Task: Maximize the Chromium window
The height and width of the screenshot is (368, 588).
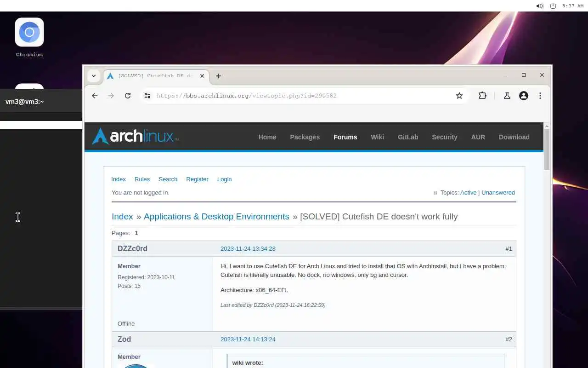Action: click(523, 75)
